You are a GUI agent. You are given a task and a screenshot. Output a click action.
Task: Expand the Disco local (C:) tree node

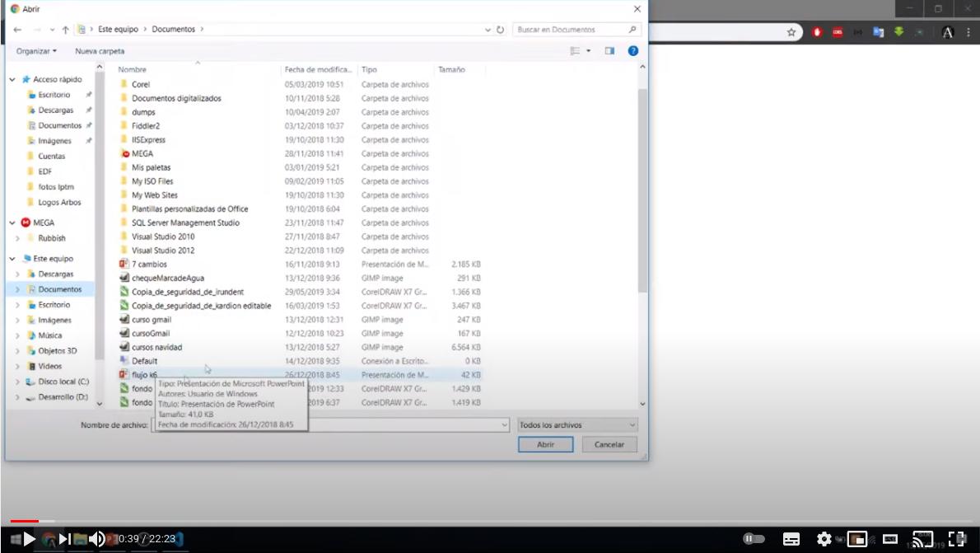pyautogui.click(x=17, y=382)
